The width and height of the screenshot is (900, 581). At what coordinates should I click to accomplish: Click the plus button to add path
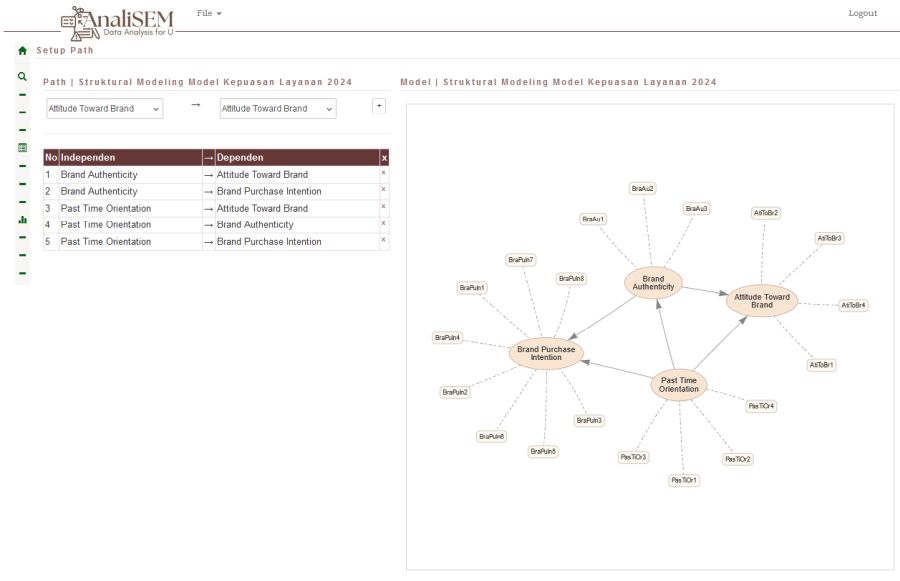379,105
